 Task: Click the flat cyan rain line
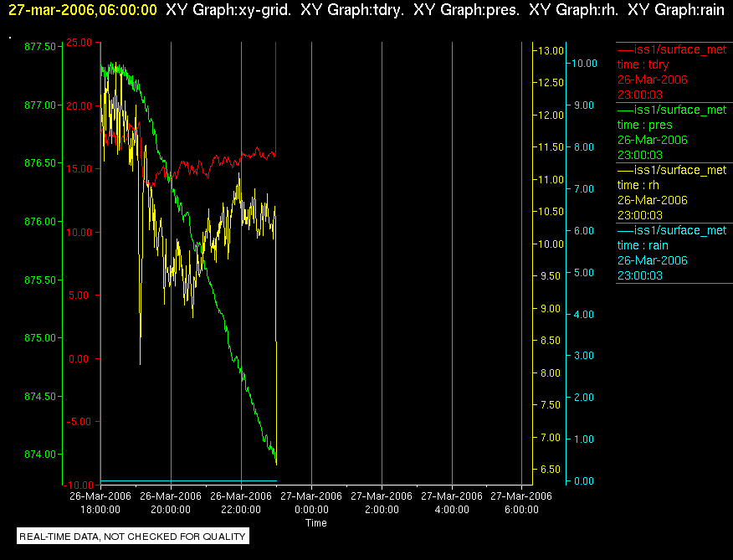click(189, 481)
